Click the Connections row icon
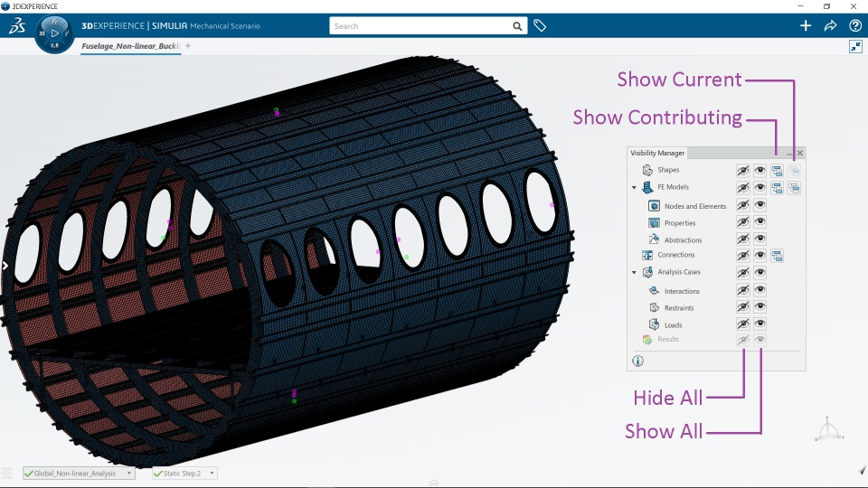Image resolution: width=868 pixels, height=488 pixels. [647, 255]
